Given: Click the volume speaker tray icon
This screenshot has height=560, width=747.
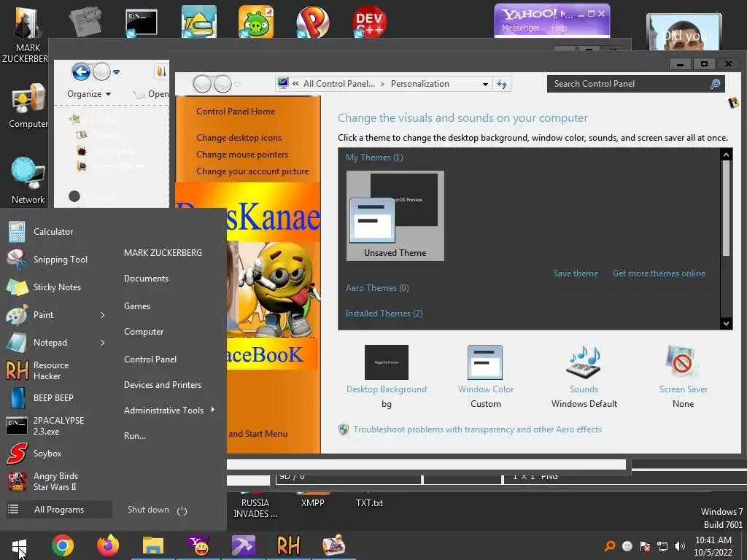Looking at the screenshot, I should coord(680,546).
